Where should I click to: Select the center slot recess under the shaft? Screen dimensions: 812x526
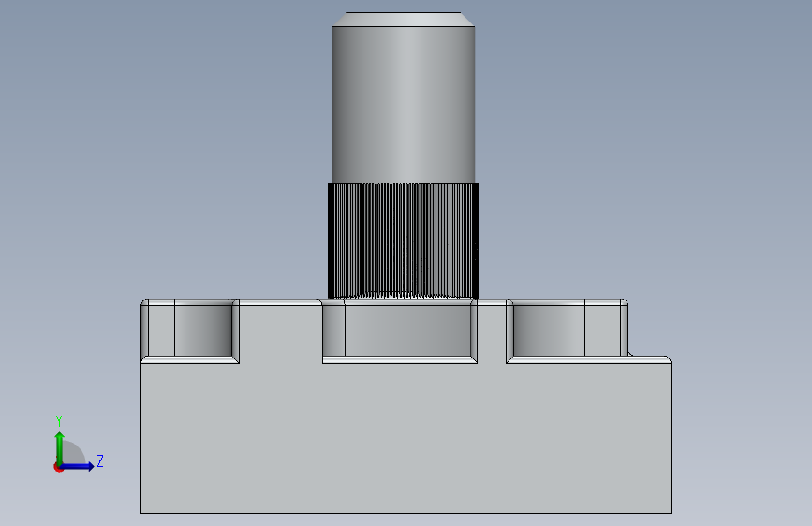[400, 330]
